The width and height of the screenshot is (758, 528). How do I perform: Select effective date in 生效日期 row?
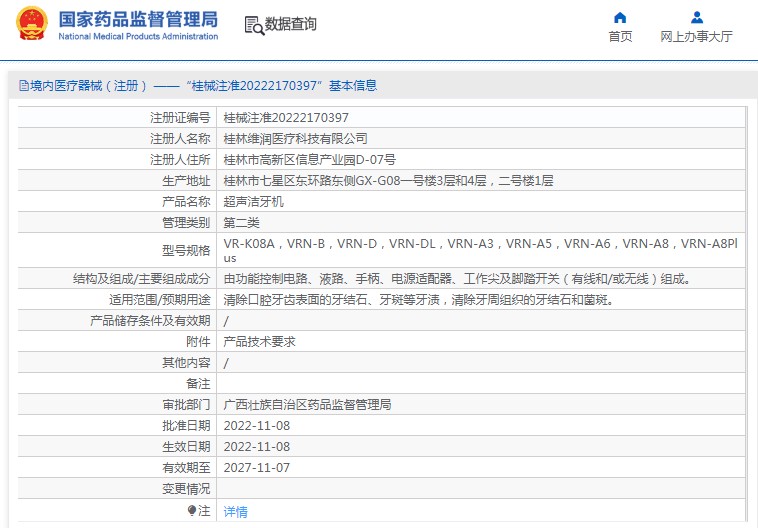(x=257, y=447)
